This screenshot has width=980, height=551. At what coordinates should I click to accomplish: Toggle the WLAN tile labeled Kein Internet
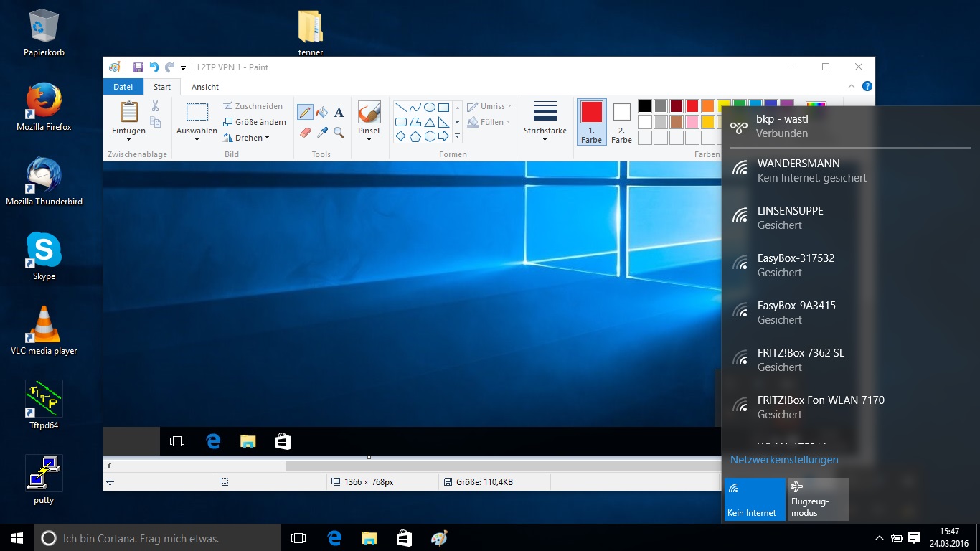pos(755,499)
